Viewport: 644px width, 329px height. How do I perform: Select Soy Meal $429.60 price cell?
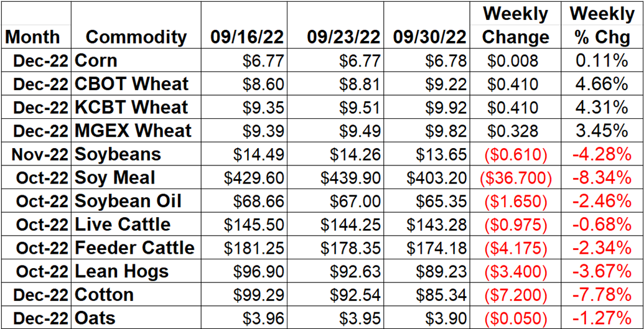pyautogui.click(x=244, y=177)
